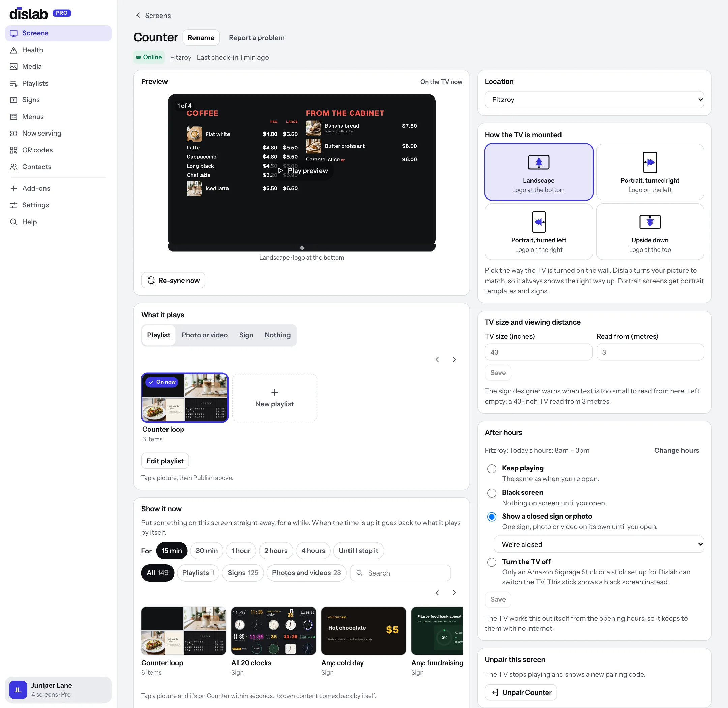Click Report a problem link
The height and width of the screenshot is (708, 728).
tap(256, 37)
